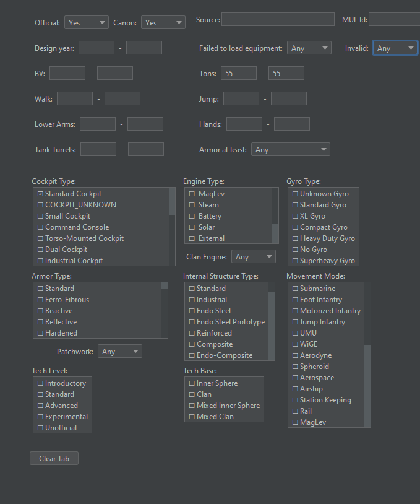Check the Hardened armor type
The height and width of the screenshot is (504, 420).
40,333
